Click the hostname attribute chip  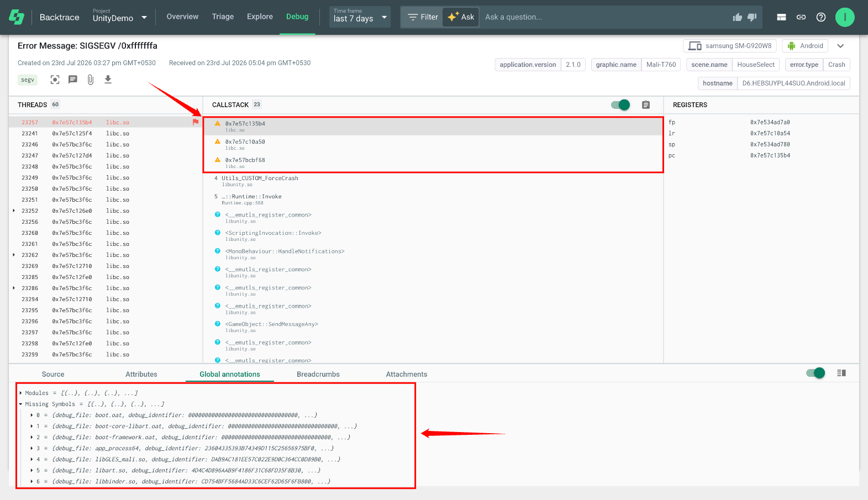774,83
